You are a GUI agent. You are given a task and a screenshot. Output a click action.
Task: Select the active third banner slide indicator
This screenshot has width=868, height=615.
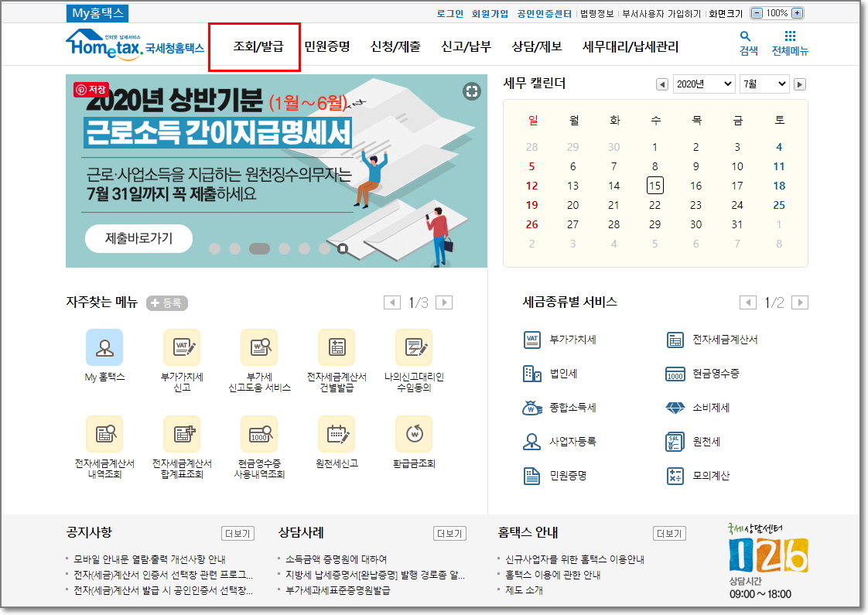[259, 248]
